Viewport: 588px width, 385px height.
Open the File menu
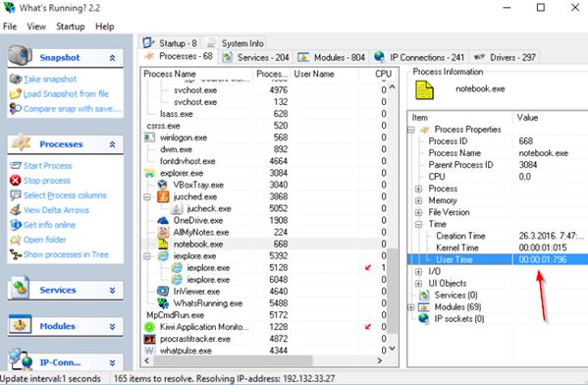10,27
